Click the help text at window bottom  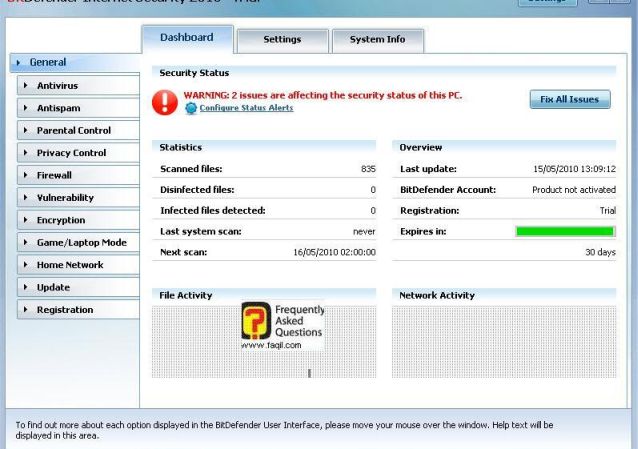coord(284,430)
